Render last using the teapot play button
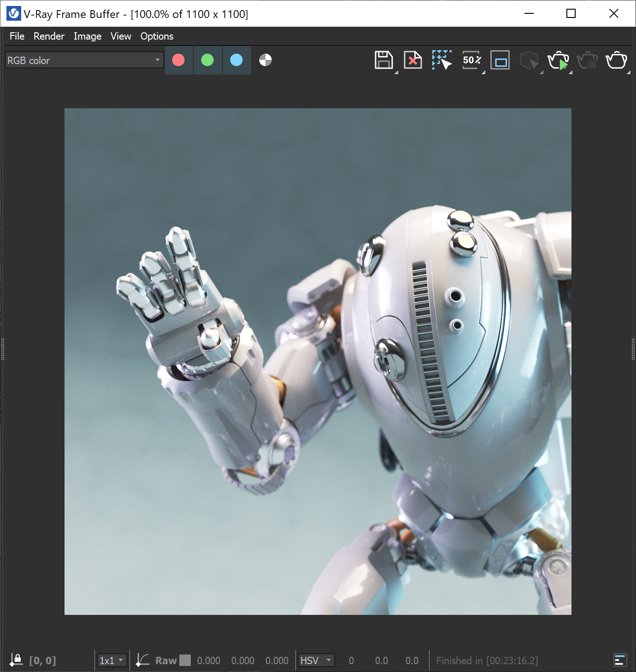This screenshot has height=672, width=636. [x=558, y=60]
